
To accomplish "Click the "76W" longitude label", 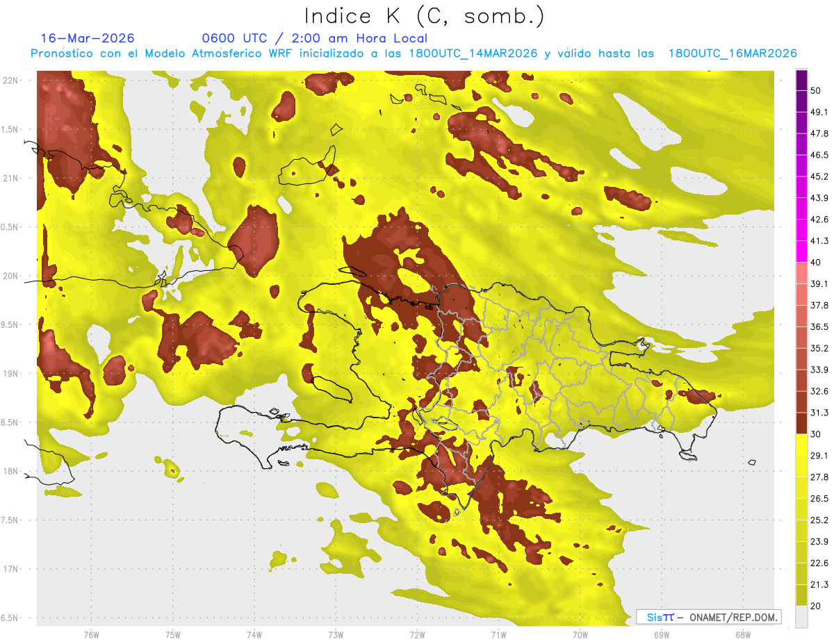I will tap(91, 634).
